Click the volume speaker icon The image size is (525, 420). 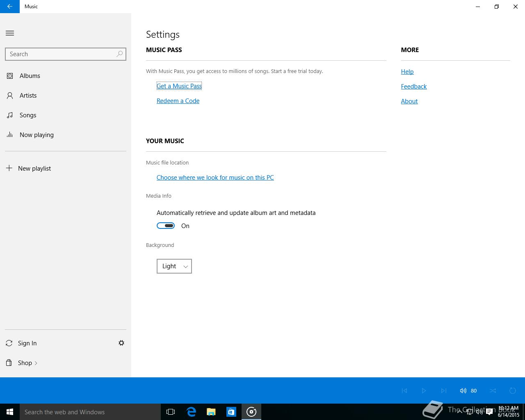tap(463, 390)
